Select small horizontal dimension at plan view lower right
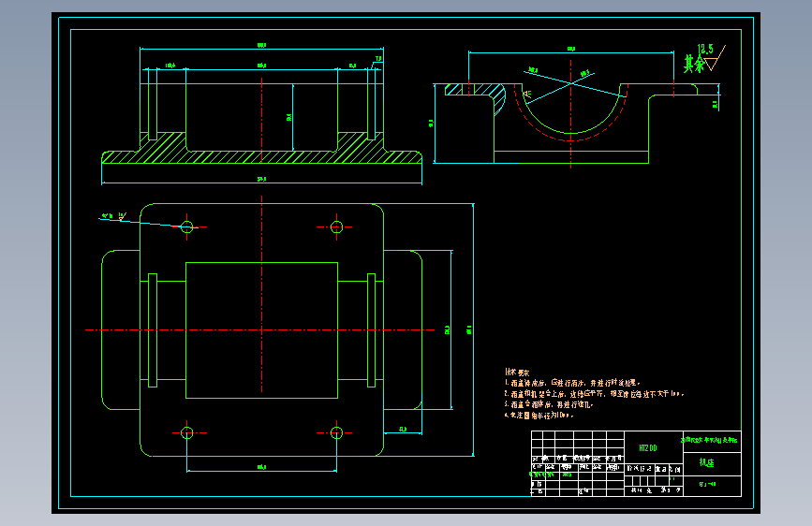The image size is (812, 526). [403, 430]
